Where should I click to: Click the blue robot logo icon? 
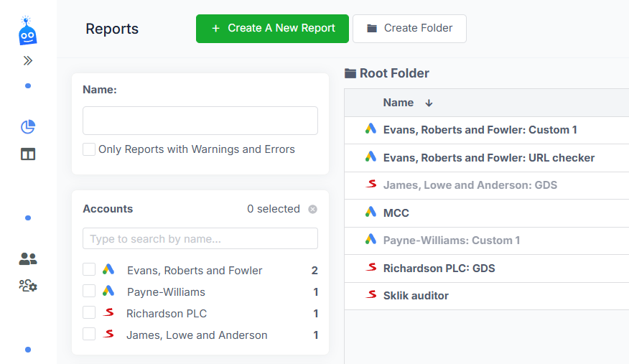[27, 31]
